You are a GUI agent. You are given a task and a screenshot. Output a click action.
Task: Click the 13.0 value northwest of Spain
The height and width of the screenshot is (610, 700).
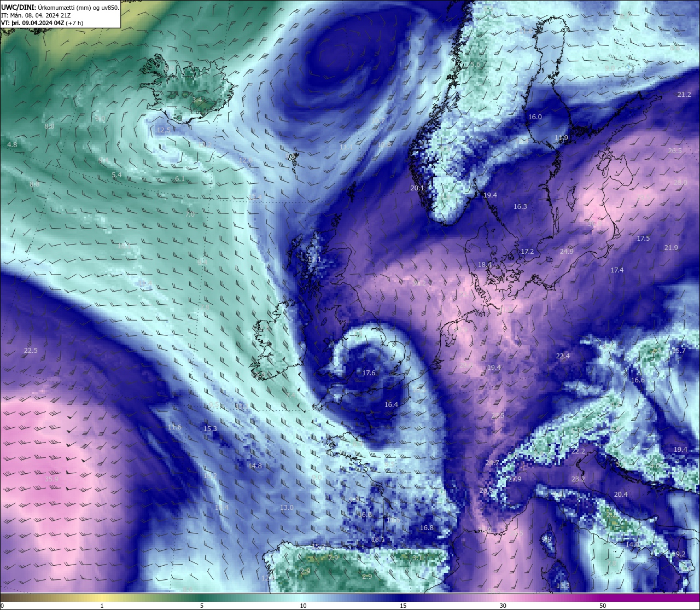pyautogui.click(x=287, y=508)
